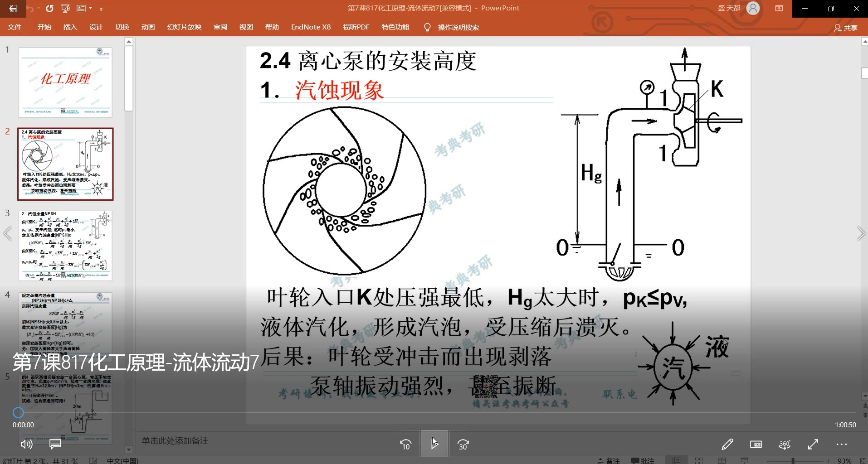868x464 pixels.
Task: Go to previous item with left chevron
Action: tap(7, 233)
